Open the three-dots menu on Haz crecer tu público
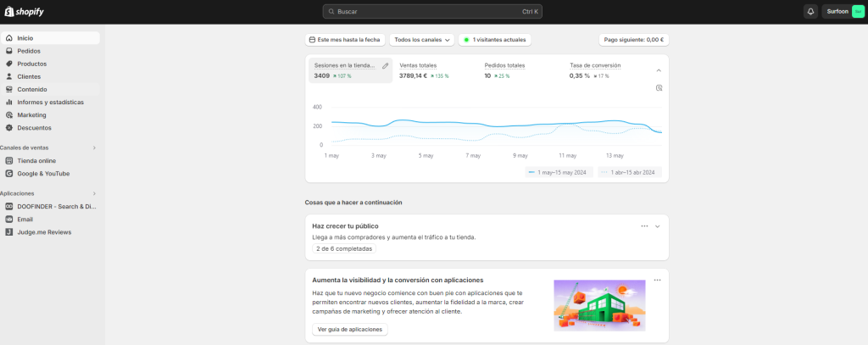The image size is (868, 345). [644, 226]
